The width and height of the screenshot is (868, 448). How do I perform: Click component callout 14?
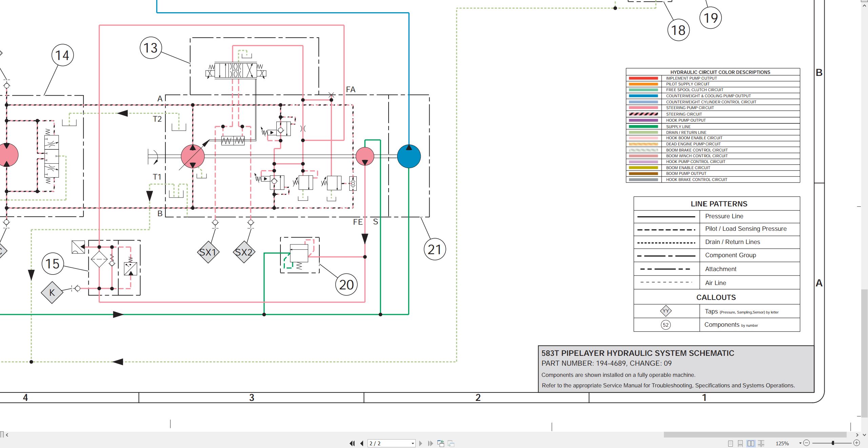[62, 55]
